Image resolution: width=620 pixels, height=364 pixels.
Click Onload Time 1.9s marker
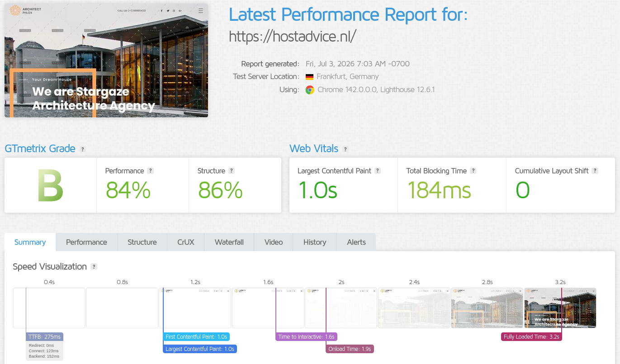tap(350, 349)
